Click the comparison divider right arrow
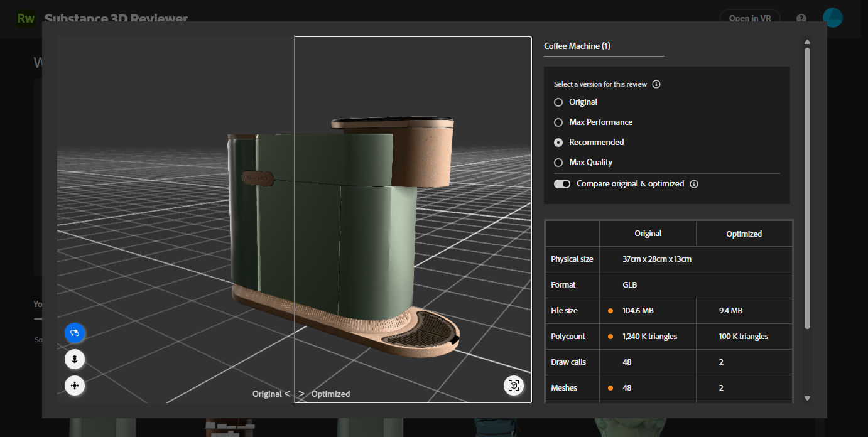 click(x=302, y=394)
